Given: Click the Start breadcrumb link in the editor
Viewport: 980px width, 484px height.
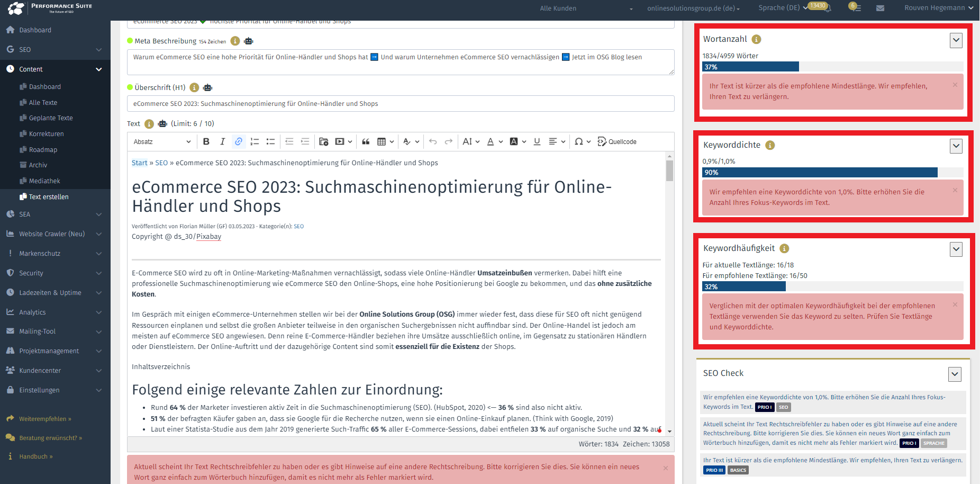Looking at the screenshot, I should [x=140, y=163].
